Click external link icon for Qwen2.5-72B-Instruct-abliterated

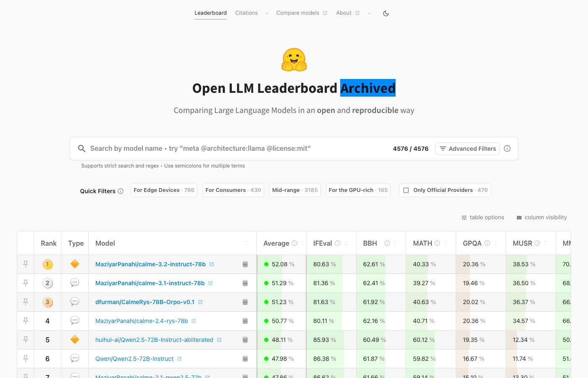tap(219, 340)
